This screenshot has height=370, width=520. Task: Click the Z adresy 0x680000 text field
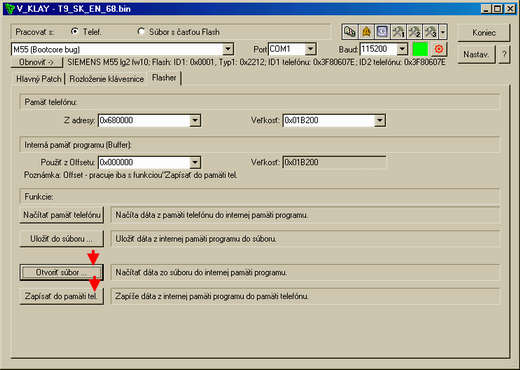coord(145,120)
